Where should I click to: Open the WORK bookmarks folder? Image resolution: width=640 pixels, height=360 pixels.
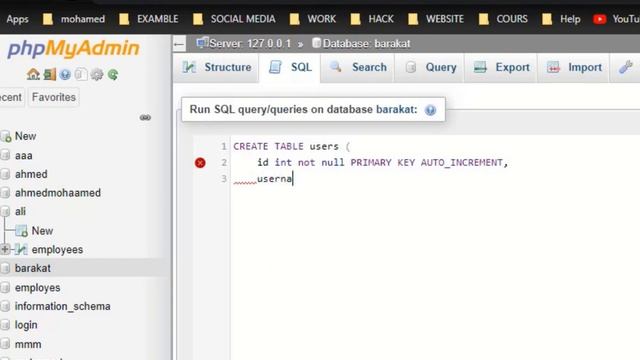coord(313,19)
